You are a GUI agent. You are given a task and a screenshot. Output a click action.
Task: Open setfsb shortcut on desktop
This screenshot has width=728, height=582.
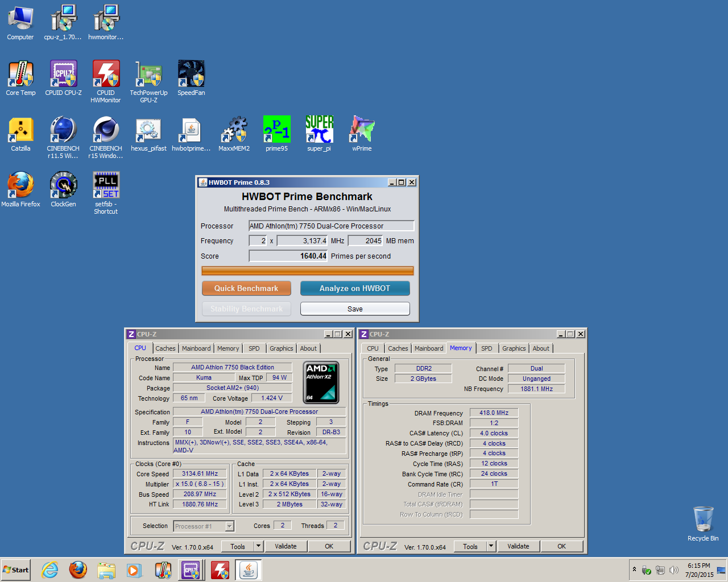tap(106, 193)
